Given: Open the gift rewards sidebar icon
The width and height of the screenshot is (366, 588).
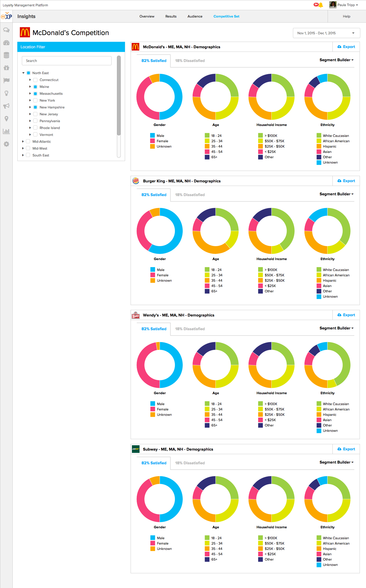Looking at the screenshot, I should pos(6,68).
